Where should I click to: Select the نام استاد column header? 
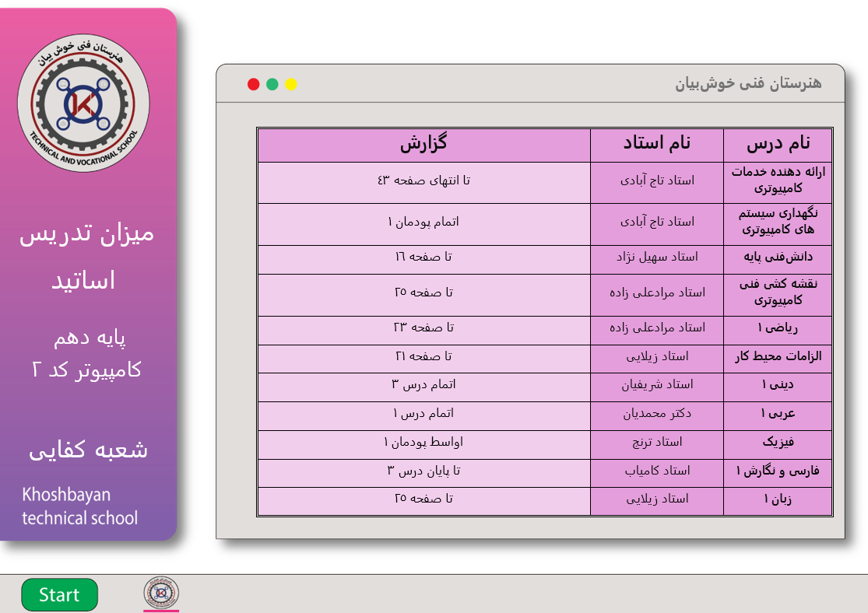[x=656, y=145]
